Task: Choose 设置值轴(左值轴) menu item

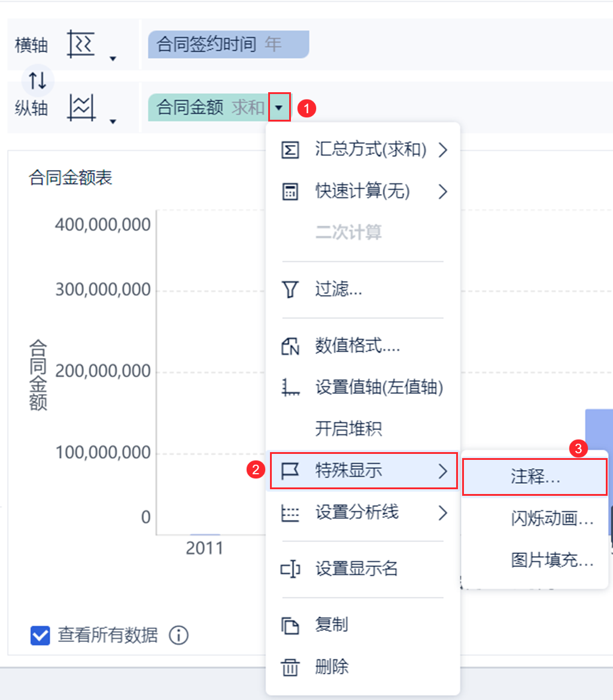Action: tap(363, 387)
